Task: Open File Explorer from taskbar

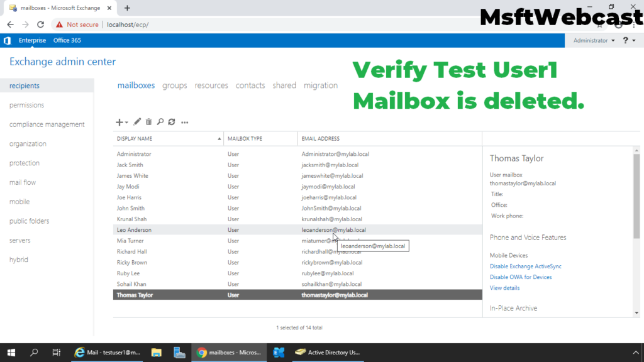Action: 156,352
